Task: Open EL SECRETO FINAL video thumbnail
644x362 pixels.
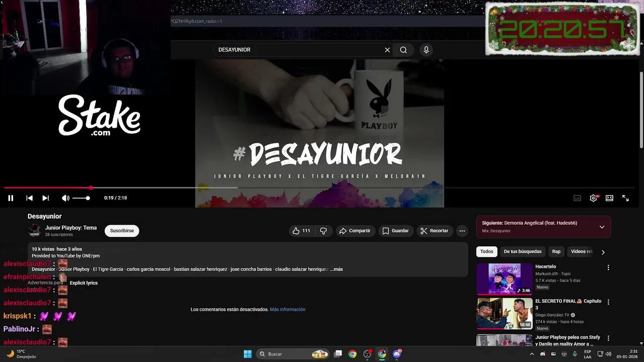Action: 504,313
